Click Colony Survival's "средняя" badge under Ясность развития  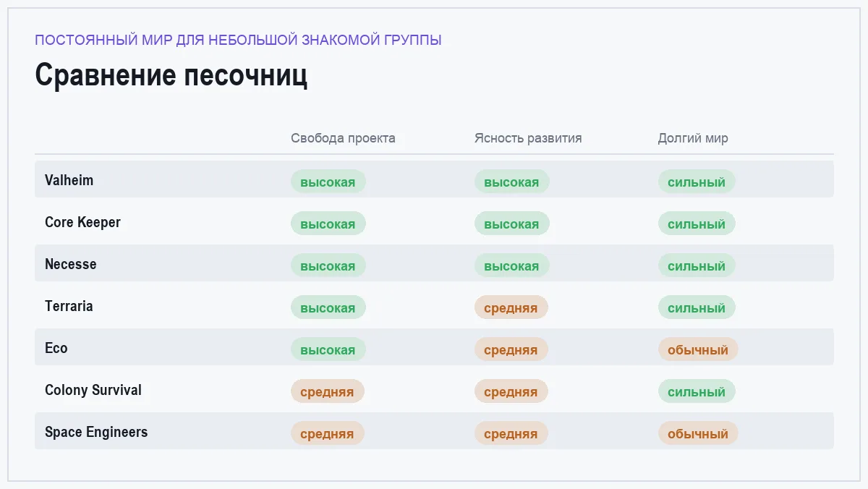(511, 391)
